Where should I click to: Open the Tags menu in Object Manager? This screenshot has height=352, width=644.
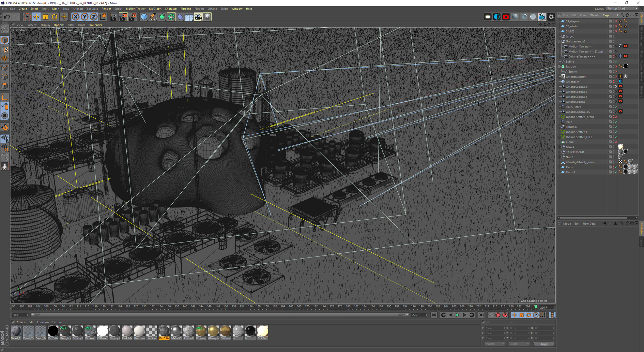[x=606, y=15]
